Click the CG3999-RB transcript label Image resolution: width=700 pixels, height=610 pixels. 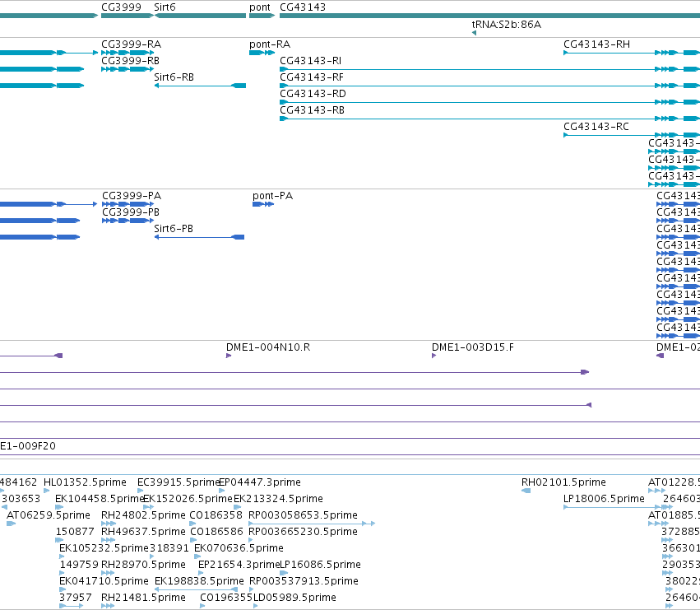click(x=130, y=61)
